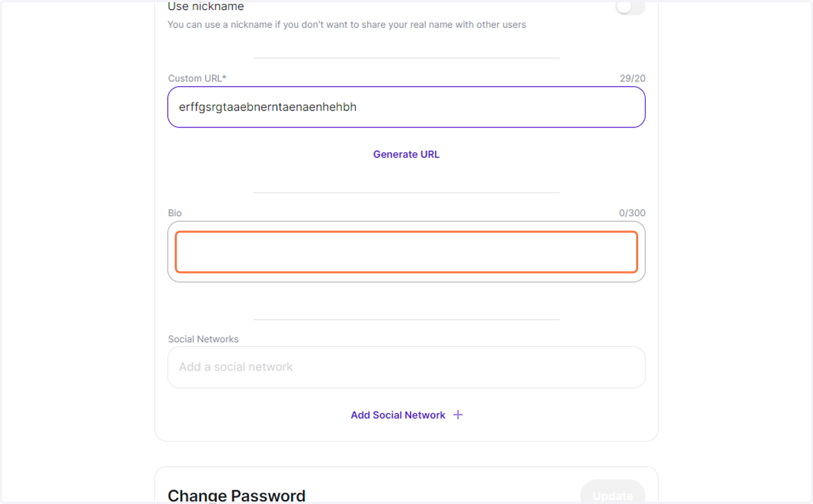Click the erffgsrgtaaebnerntaenaenhehbh URL text

pos(268,107)
